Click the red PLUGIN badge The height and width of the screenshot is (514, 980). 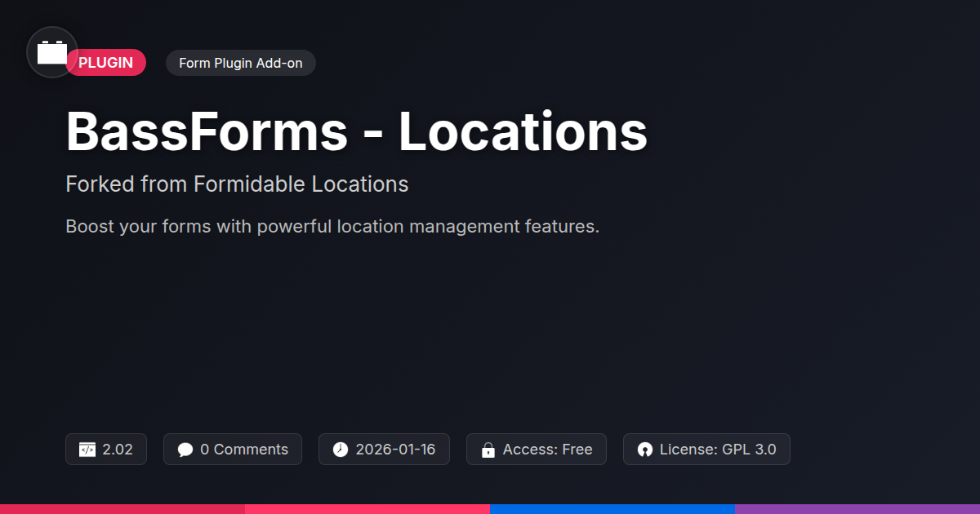click(106, 63)
